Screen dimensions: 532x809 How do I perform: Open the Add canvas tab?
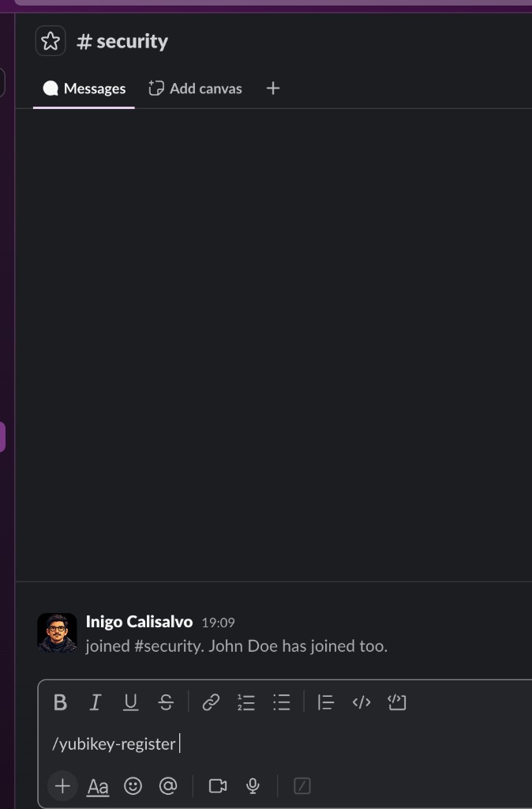click(x=196, y=88)
